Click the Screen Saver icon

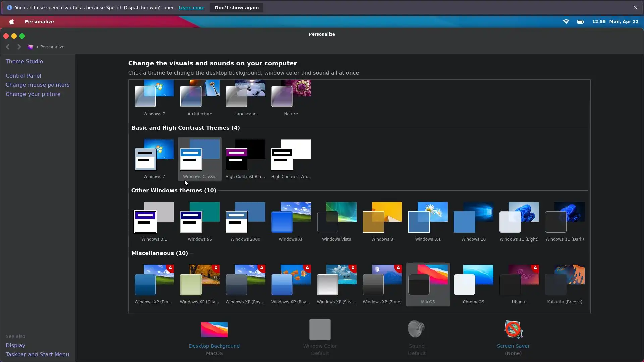(x=513, y=329)
